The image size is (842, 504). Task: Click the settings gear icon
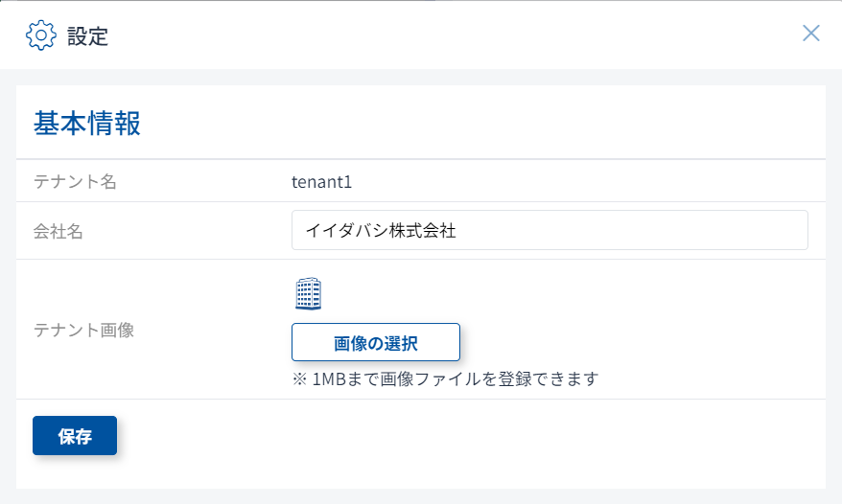(41, 35)
